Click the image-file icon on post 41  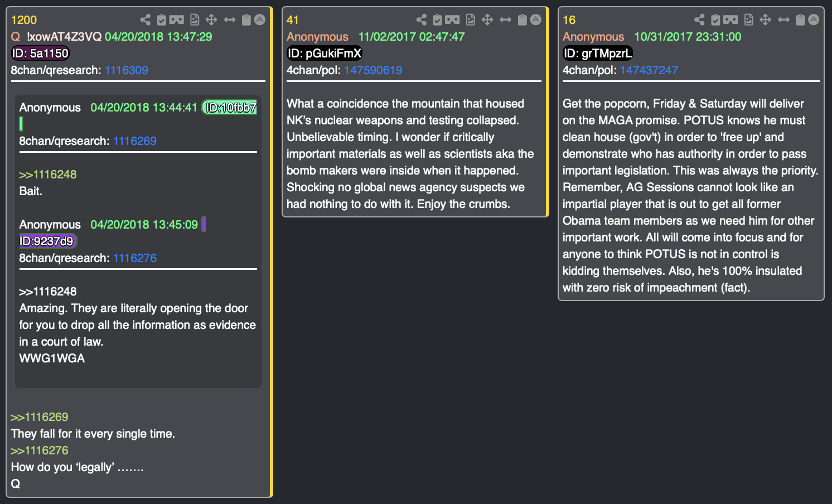[x=471, y=20]
